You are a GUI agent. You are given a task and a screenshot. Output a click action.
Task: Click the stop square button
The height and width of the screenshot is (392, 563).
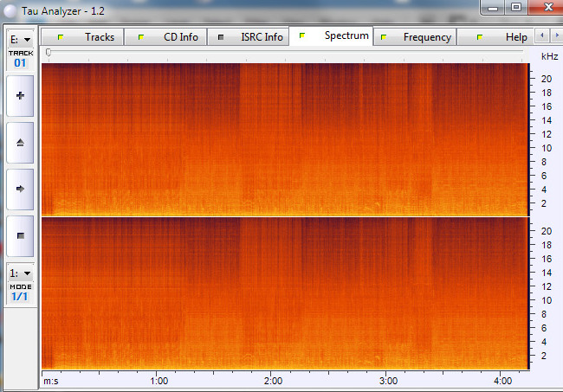(x=20, y=235)
